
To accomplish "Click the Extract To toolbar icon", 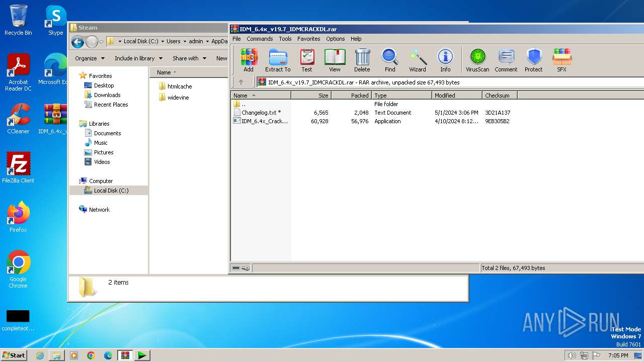I will tap(278, 60).
